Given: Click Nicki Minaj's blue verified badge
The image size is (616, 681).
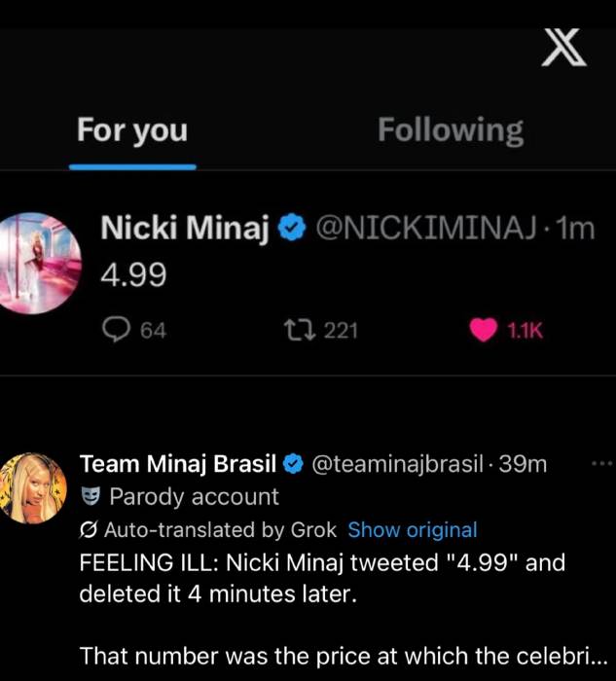Looking at the screenshot, I should click(289, 230).
